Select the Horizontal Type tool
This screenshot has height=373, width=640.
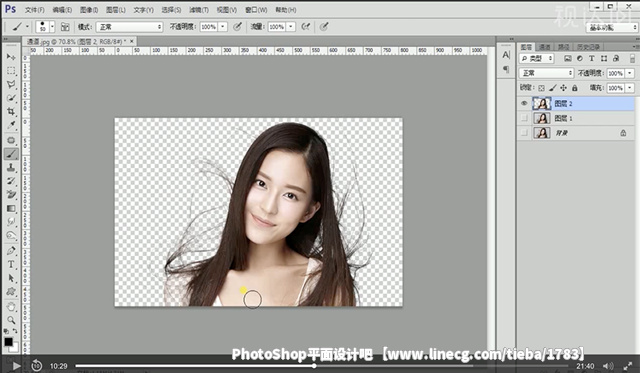click(11, 264)
